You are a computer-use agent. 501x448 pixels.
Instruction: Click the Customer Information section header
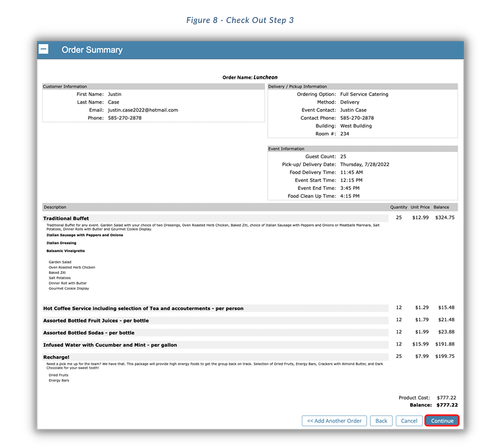point(153,86)
